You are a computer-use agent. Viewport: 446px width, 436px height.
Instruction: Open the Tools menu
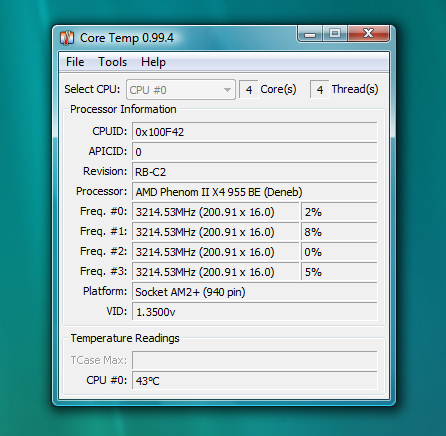pyautogui.click(x=112, y=62)
